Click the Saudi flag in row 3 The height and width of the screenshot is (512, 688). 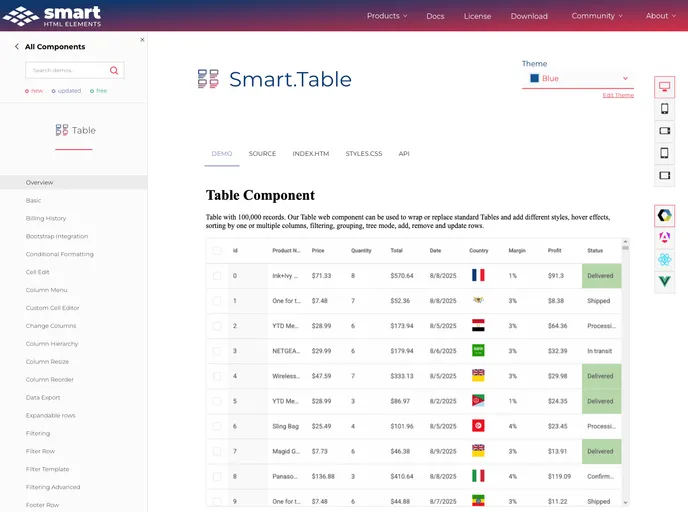478,350
